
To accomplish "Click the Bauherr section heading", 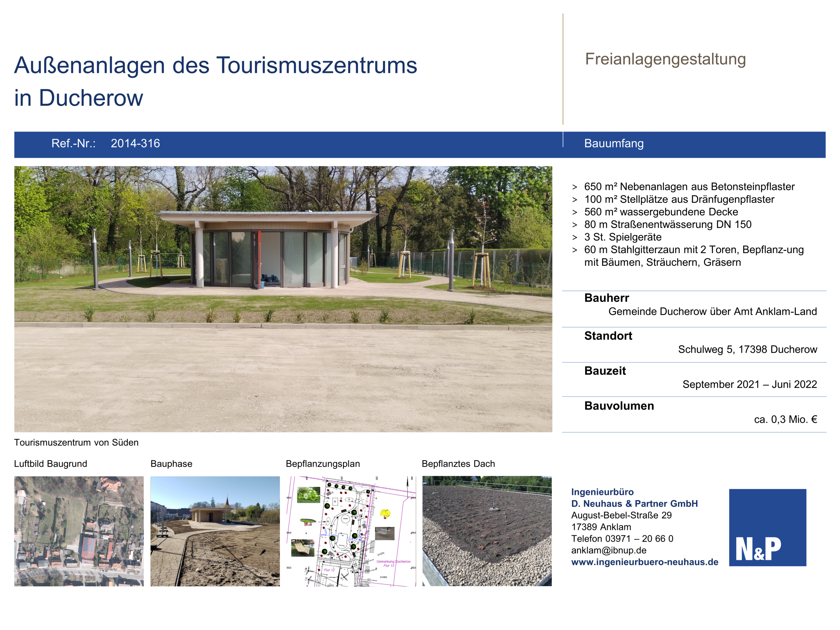I will coord(606,298).
